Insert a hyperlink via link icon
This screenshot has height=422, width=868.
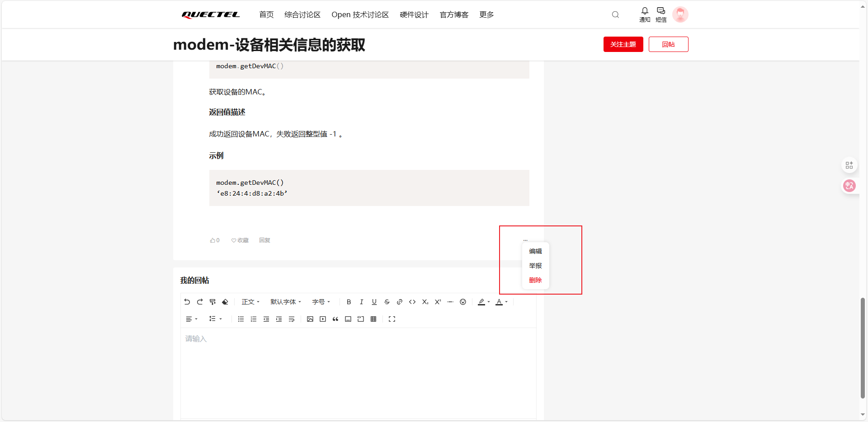400,302
